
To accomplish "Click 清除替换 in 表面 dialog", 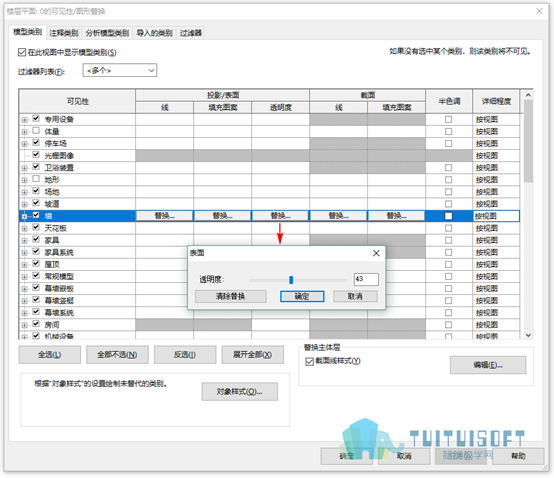I will pos(231,296).
